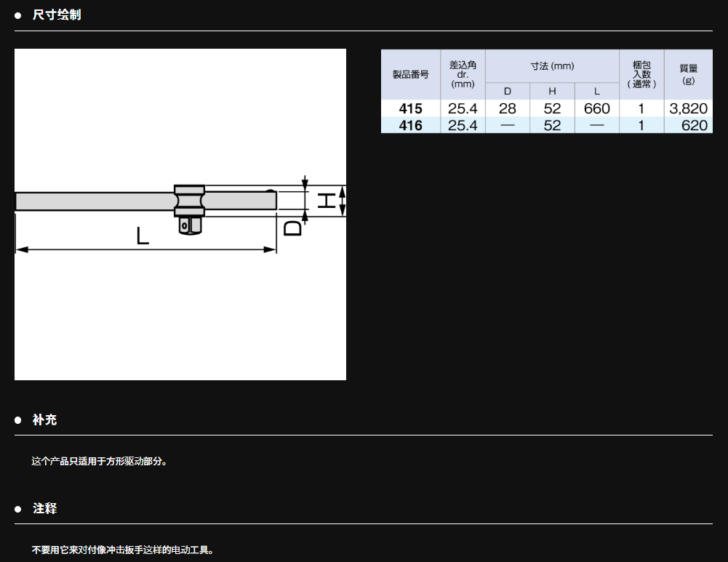Click the 660 length value cell
The width and height of the screenshot is (728, 562).
pos(596,108)
